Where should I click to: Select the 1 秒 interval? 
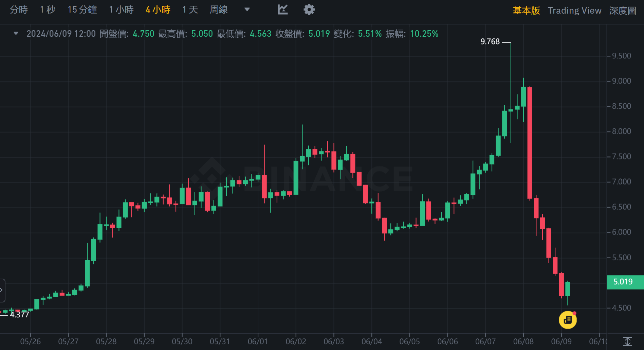click(48, 10)
